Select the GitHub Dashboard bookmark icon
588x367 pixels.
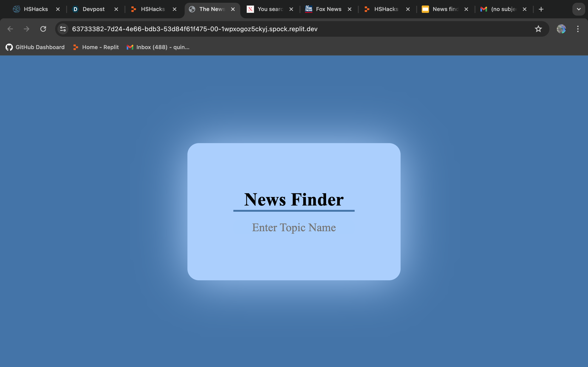(9, 47)
